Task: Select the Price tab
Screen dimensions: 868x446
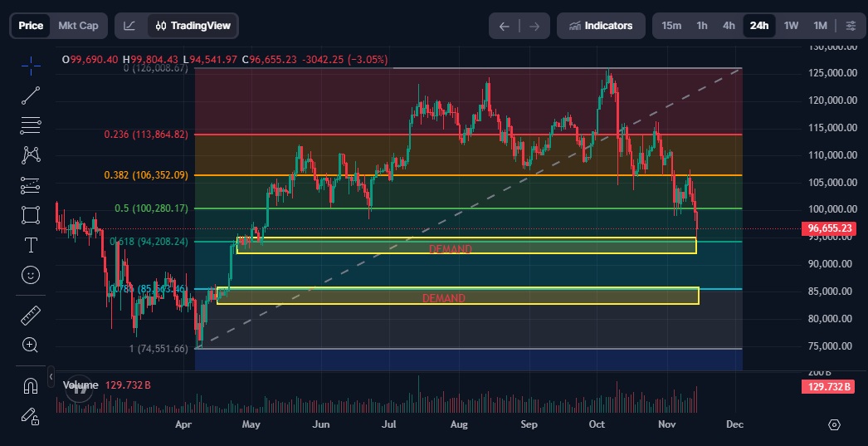Action: (x=31, y=26)
